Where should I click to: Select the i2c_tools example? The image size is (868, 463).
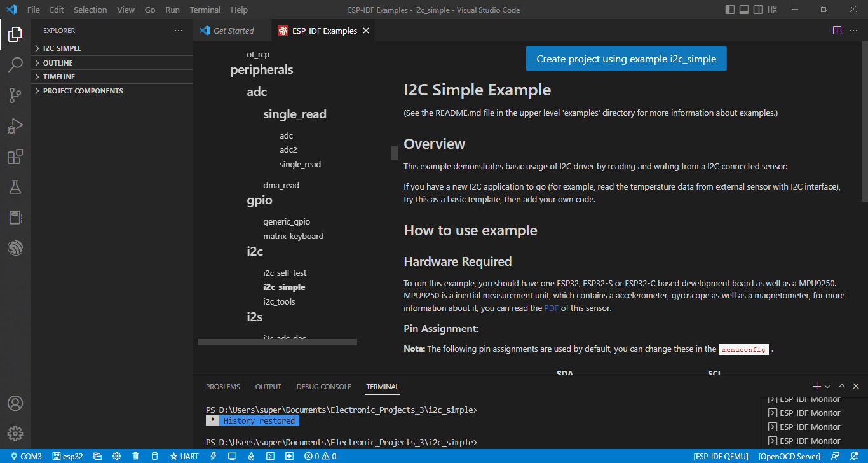pos(279,301)
